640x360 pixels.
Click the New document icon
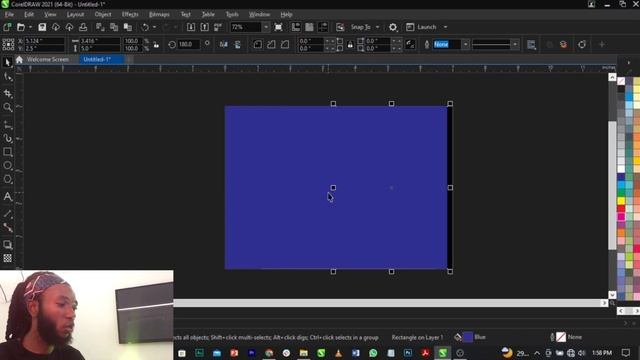click(x=7, y=27)
